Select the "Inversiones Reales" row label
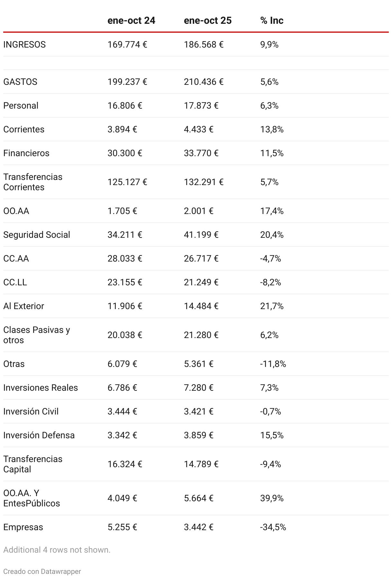 40,387
